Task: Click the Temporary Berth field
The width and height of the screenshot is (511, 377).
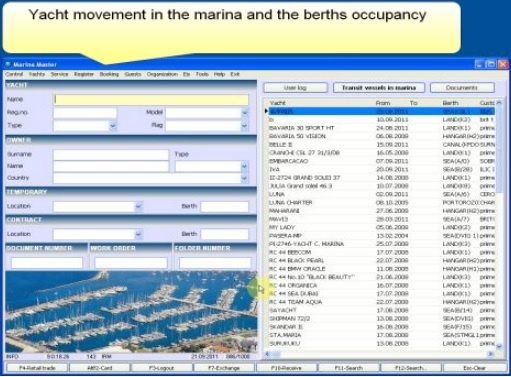Action: [225, 206]
